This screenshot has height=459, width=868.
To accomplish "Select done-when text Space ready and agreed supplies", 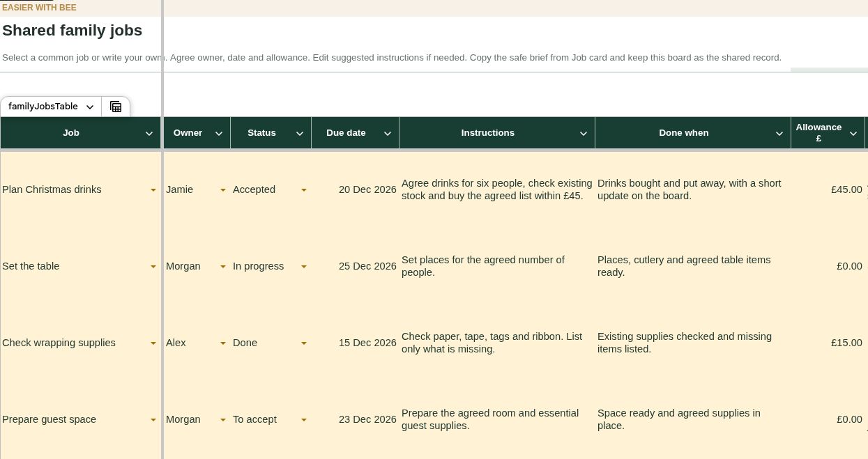I will tap(693, 419).
